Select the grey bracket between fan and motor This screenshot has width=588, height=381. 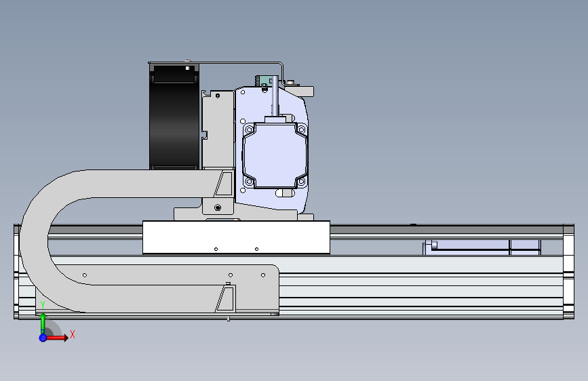tap(218, 129)
